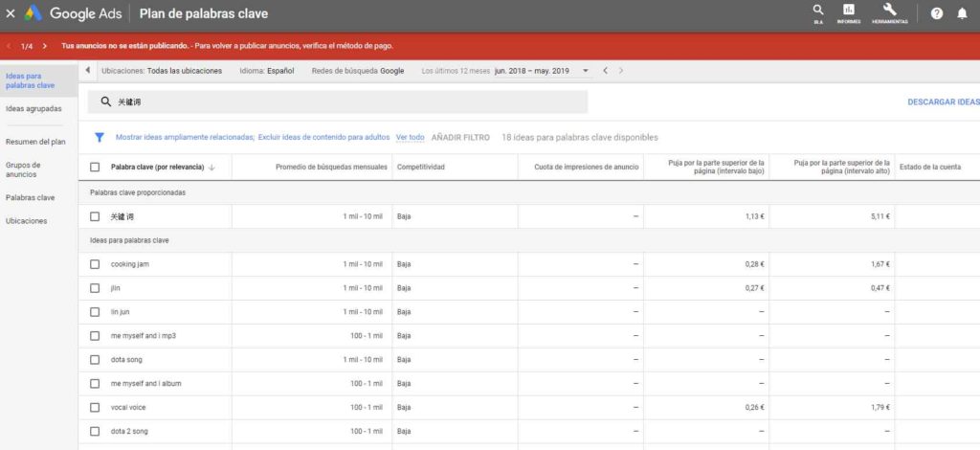The height and width of the screenshot is (450, 980).
Task: Open the help question mark icon
Action: click(936, 13)
